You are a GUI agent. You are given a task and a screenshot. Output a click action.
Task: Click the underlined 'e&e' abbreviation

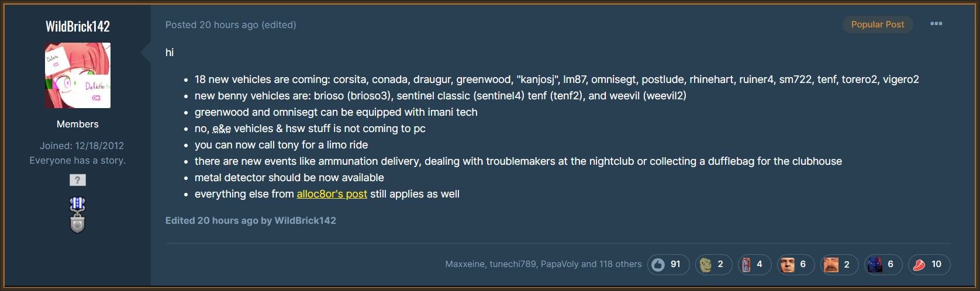(x=222, y=129)
